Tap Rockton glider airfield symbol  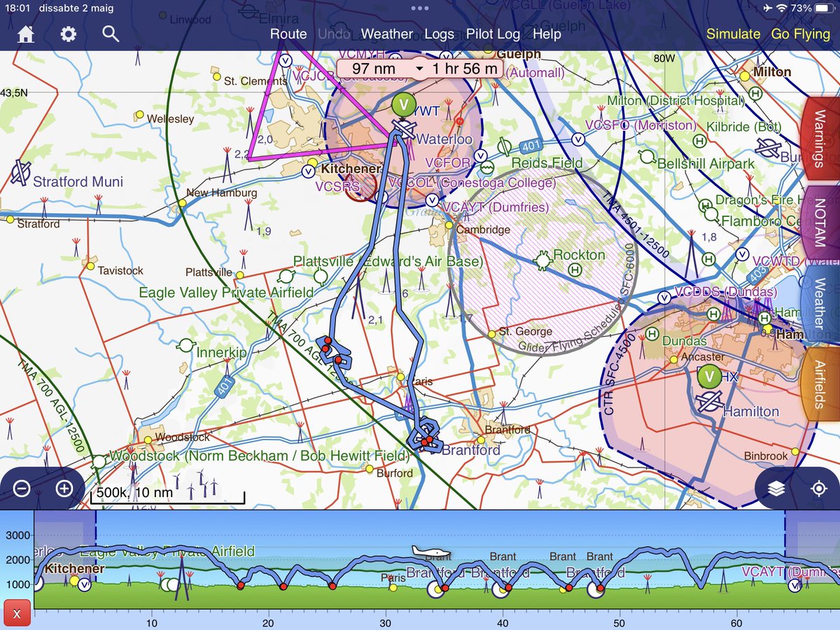(x=542, y=261)
